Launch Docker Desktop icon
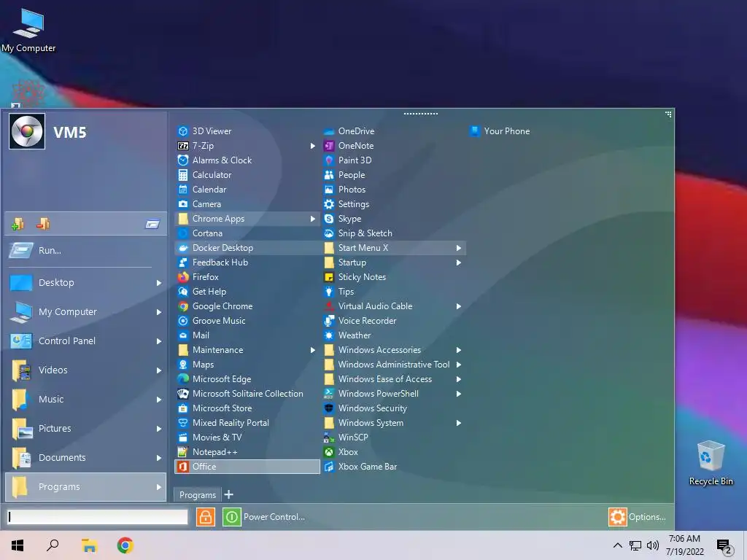Viewport: 747px width, 560px height. [183, 248]
